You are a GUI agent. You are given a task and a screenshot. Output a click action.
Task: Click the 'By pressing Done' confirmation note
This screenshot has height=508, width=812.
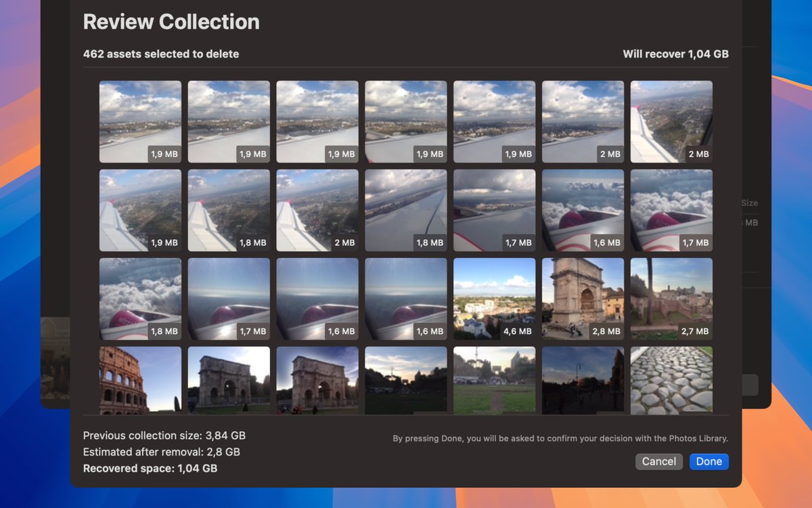point(560,439)
